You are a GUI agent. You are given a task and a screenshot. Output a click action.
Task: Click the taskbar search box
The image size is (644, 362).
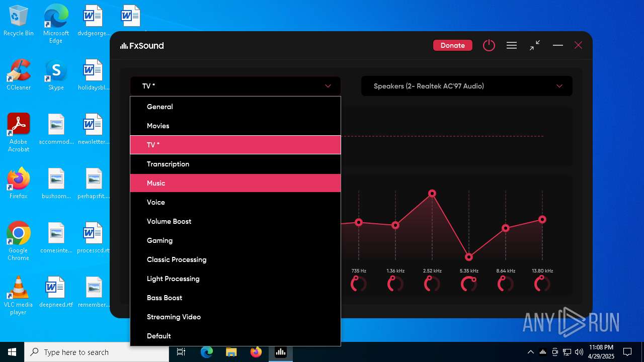point(97,352)
